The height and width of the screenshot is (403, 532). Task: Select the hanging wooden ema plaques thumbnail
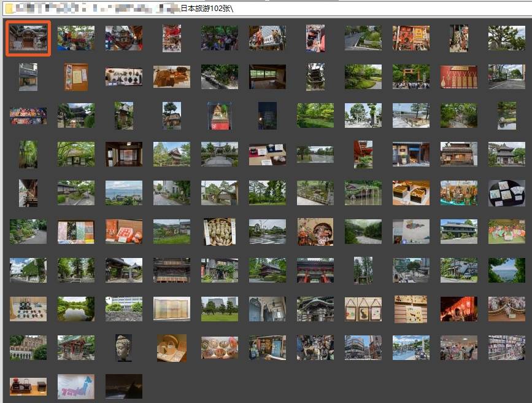point(363,309)
